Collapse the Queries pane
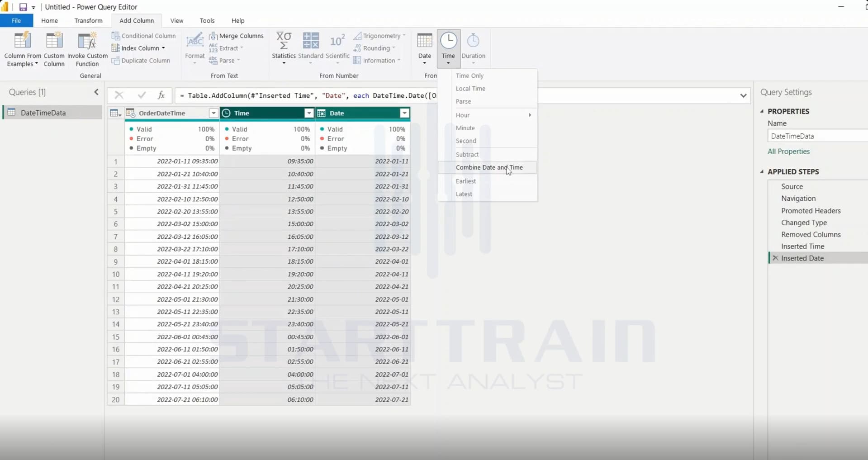868x460 pixels. [x=96, y=92]
